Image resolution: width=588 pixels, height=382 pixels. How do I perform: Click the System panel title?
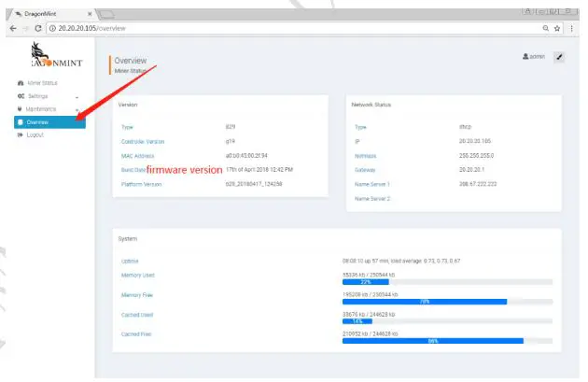tap(128, 239)
